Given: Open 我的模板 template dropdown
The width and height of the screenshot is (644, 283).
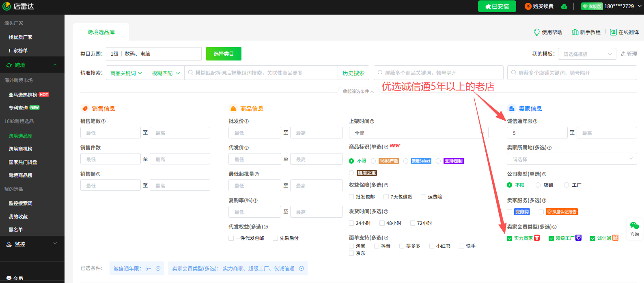Looking at the screenshot, I should coord(587,54).
